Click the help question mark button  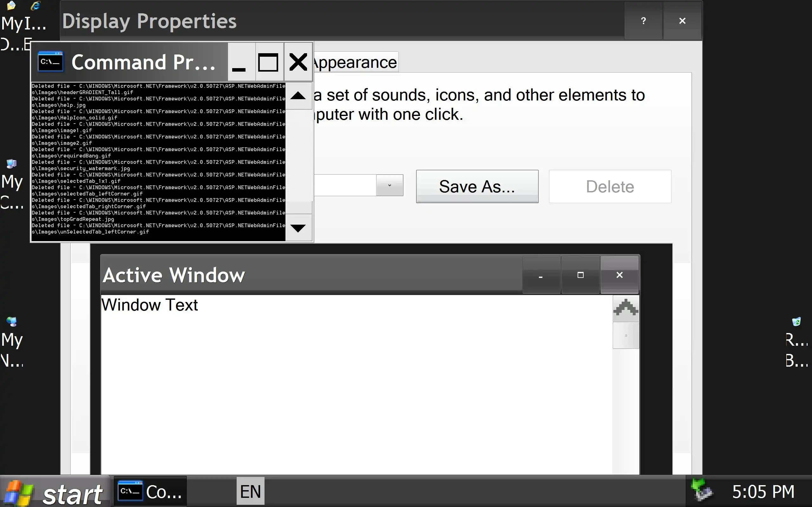pos(643,21)
